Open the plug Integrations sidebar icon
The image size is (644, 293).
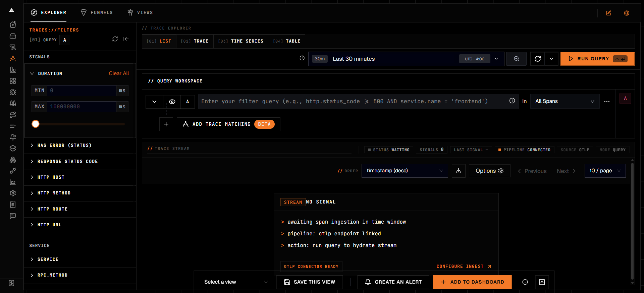click(x=13, y=171)
